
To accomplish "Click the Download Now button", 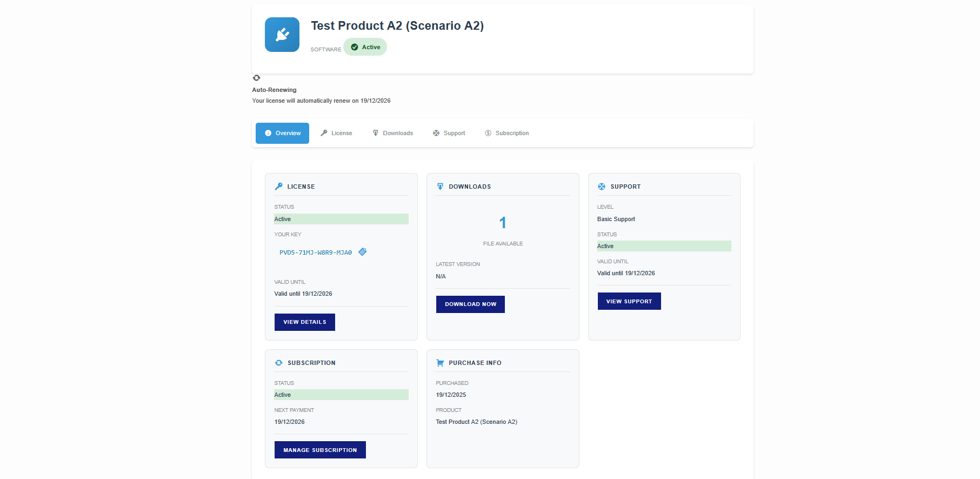I will pos(470,304).
